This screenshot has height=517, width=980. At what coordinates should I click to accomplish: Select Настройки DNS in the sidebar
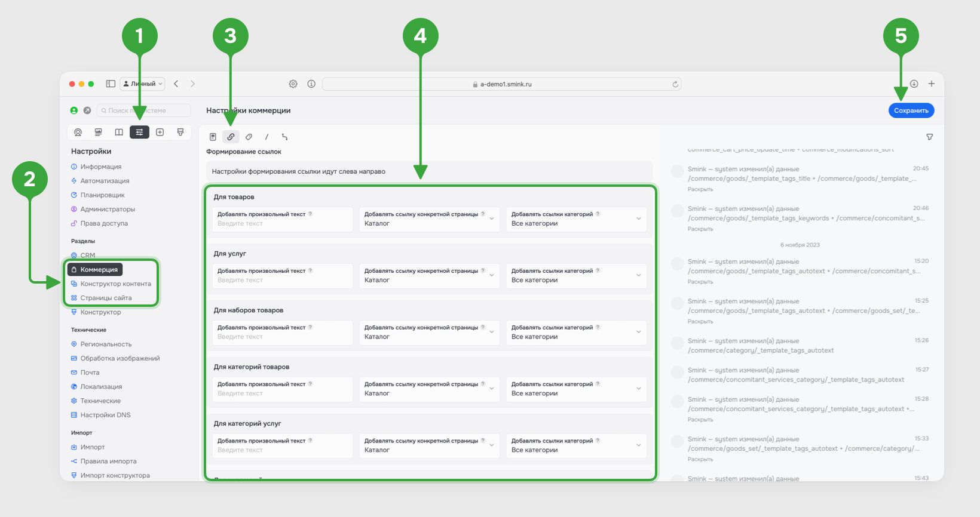105,415
